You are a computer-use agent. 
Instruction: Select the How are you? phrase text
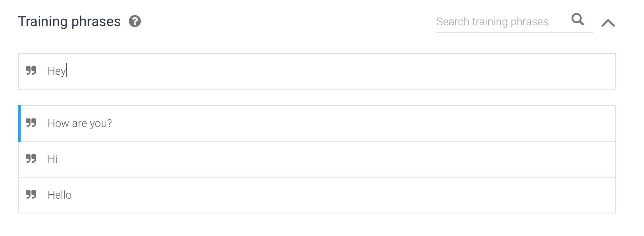coord(80,123)
